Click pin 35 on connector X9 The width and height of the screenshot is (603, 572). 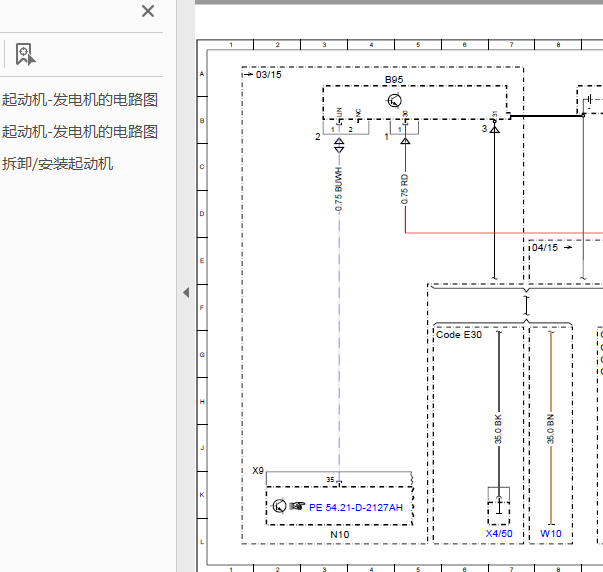[330, 480]
